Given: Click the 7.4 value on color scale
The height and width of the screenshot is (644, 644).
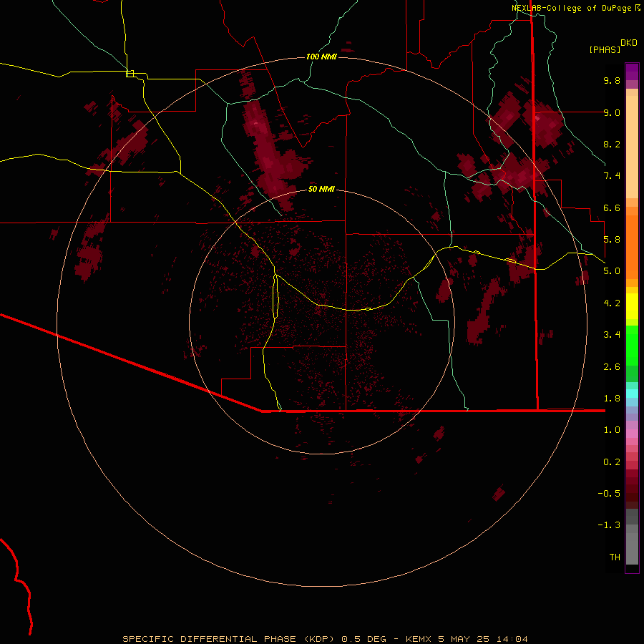Looking at the screenshot, I should pos(612,176).
